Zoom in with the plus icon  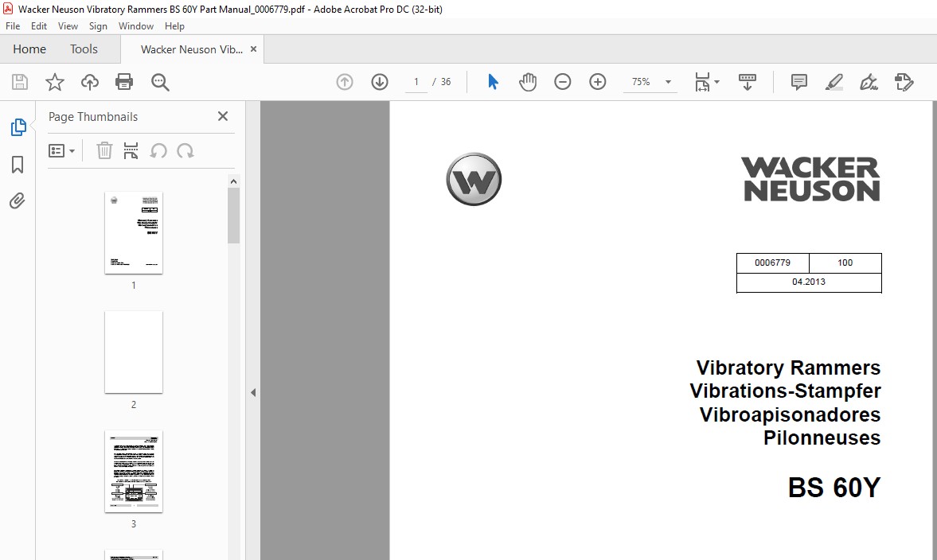click(598, 82)
